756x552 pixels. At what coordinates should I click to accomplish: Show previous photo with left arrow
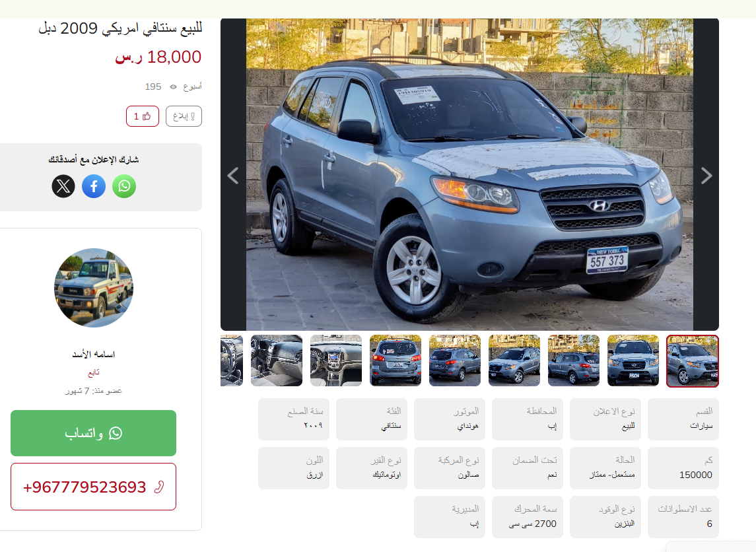pyautogui.click(x=233, y=176)
